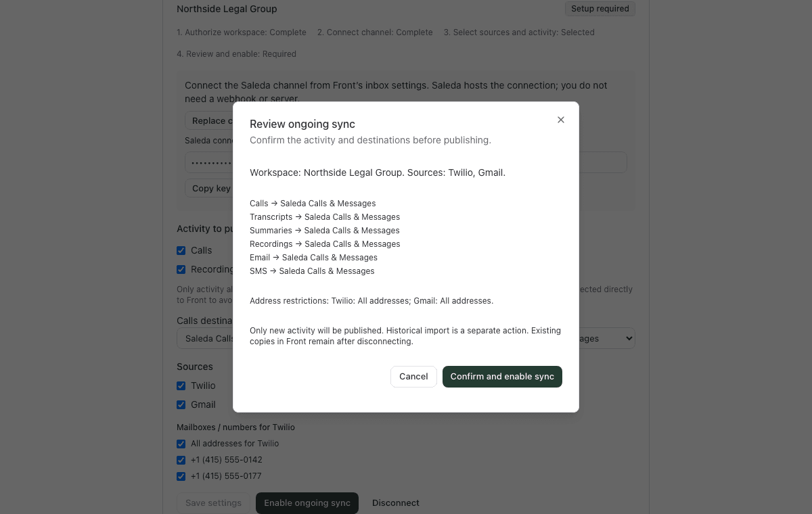This screenshot has height=514, width=812.
Task: Click 'Email → Saleda Calls & Messages' line
Action: [313, 258]
